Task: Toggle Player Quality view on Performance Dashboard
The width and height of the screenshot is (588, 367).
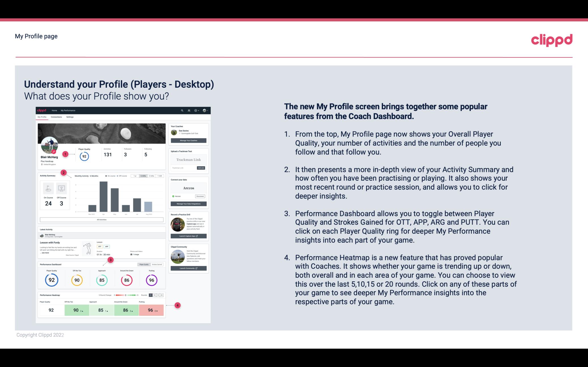Action: click(x=144, y=265)
